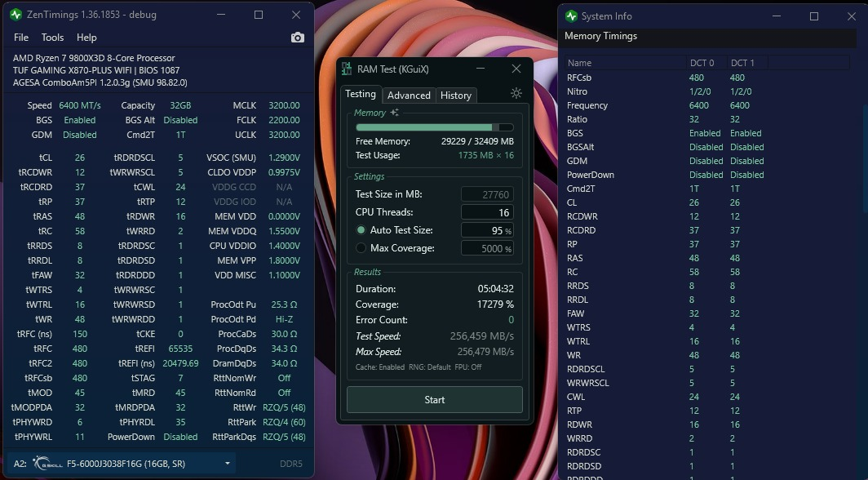Click the System Info vertical scrollbar
The height and width of the screenshot is (480, 868).
tap(865, 158)
